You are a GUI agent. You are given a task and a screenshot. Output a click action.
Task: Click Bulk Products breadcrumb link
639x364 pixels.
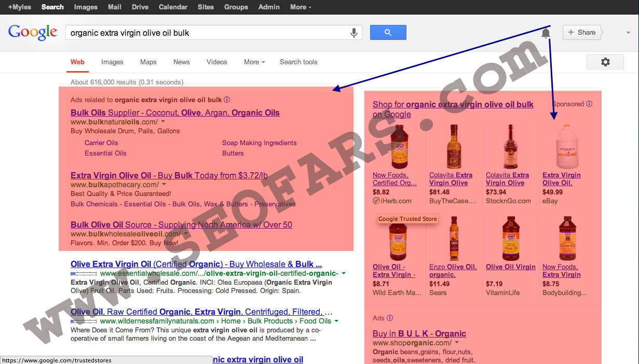pos(269,321)
